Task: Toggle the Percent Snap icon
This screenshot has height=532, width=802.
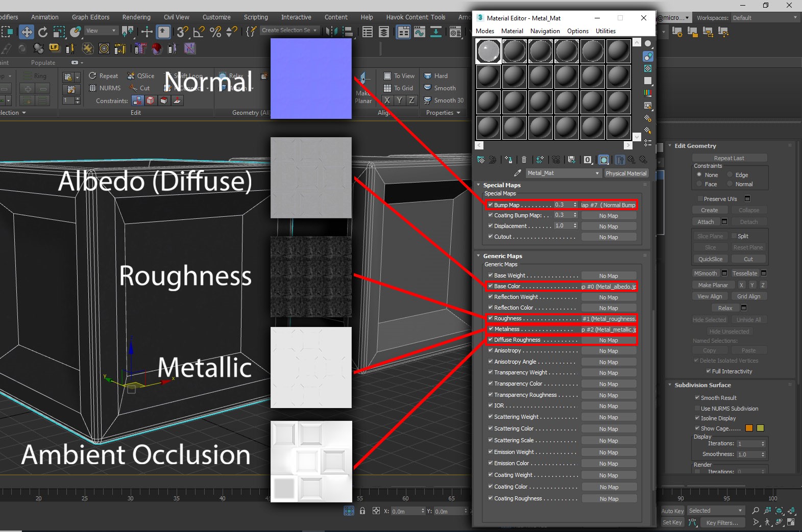Action: pos(216,32)
